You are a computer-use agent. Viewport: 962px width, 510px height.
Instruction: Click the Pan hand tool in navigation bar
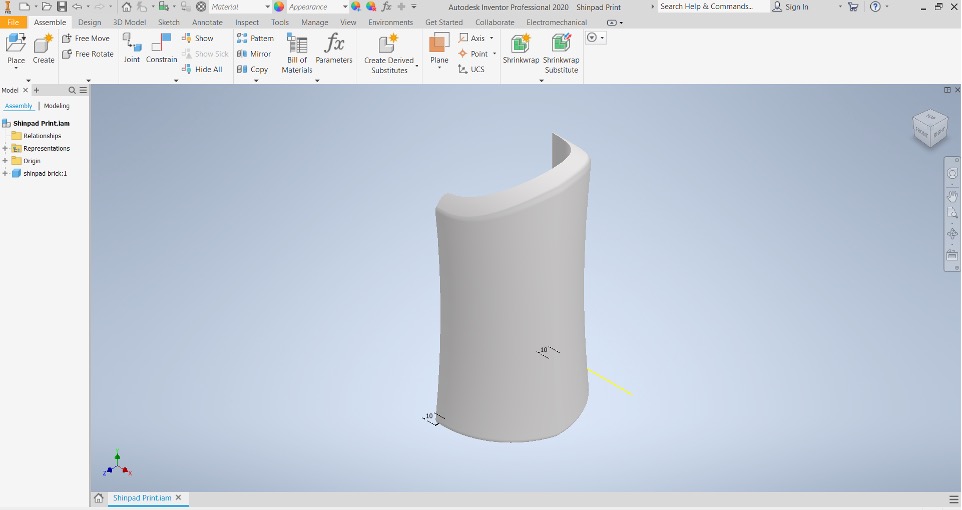pyautogui.click(x=952, y=196)
